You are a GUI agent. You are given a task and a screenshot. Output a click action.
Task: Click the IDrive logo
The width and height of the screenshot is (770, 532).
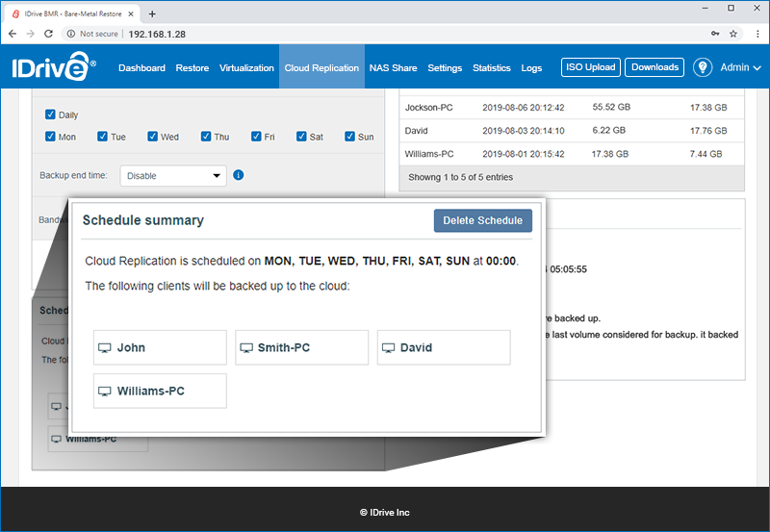click(54, 66)
